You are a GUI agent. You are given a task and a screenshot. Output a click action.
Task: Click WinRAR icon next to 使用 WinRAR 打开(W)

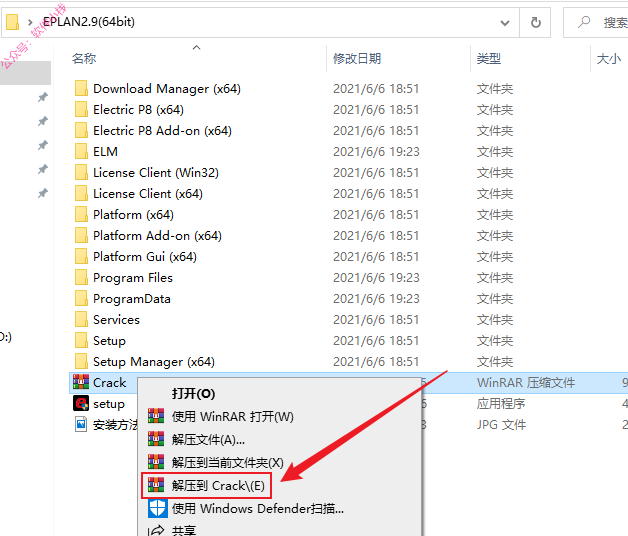(156, 416)
